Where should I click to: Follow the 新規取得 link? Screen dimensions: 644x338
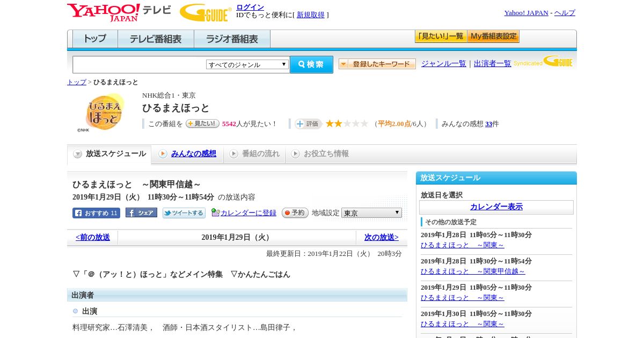311,15
